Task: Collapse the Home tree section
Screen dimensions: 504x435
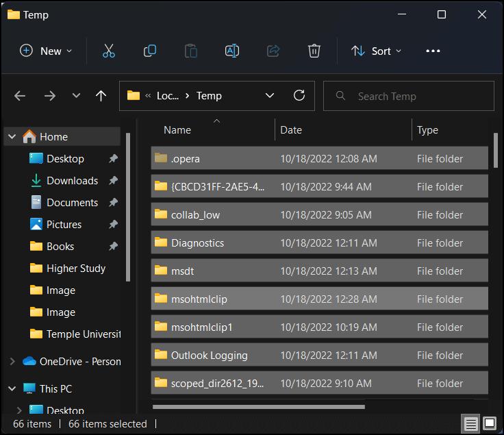Action: pos(12,137)
